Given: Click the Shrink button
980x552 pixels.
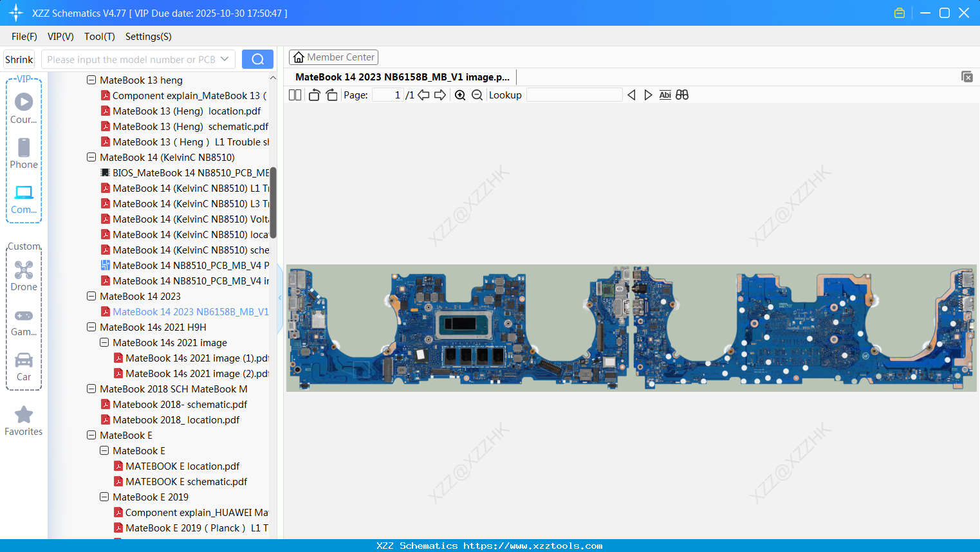Looking at the screenshot, I should coord(19,59).
